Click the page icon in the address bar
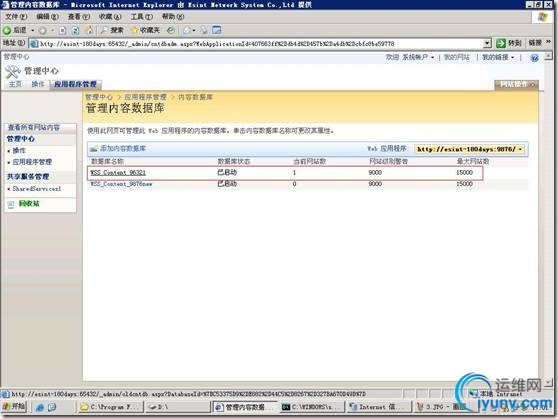The image size is (558, 419). click(x=34, y=44)
